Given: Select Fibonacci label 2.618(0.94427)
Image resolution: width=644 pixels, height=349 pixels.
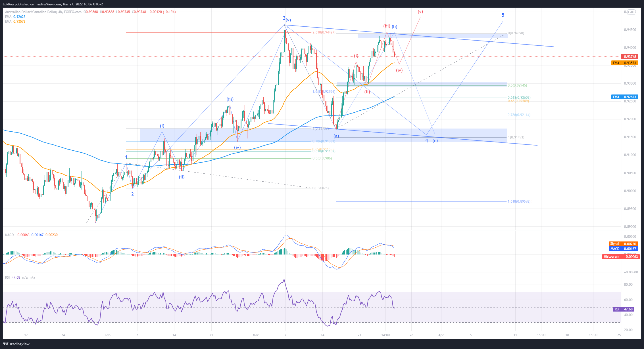Looking at the screenshot, I should 324,32.
